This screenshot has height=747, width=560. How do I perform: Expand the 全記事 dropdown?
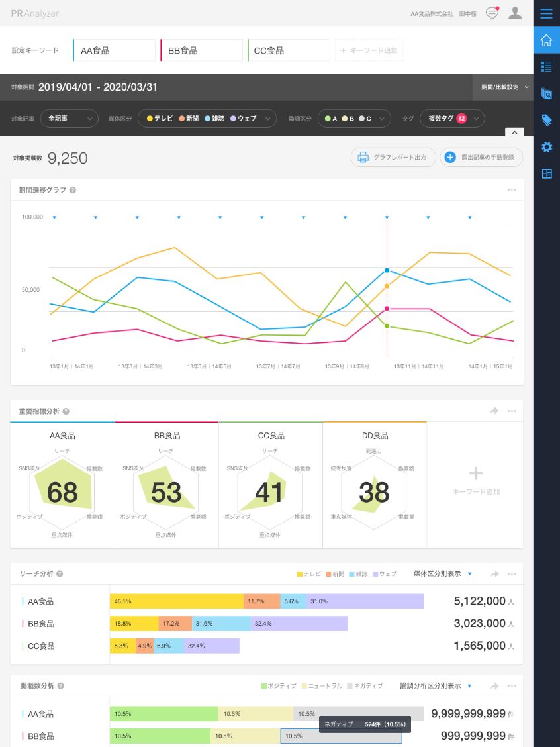pos(69,119)
